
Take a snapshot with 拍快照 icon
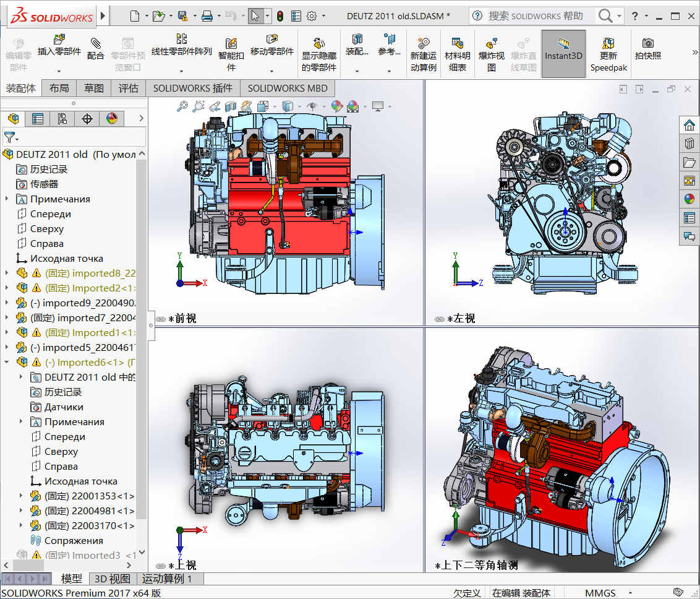[647, 43]
